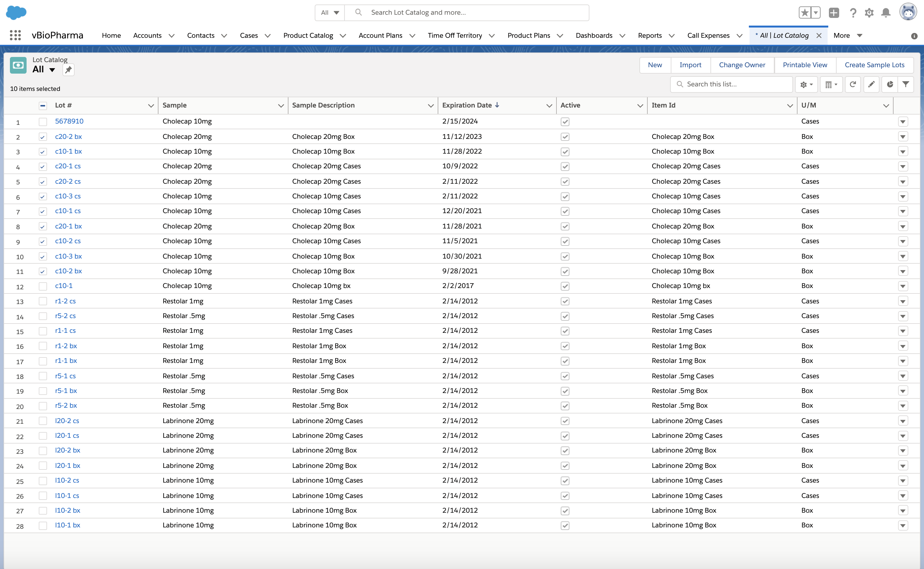924x569 pixels.
Task: Expand the All list view selector
Action: pyautogui.click(x=52, y=70)
